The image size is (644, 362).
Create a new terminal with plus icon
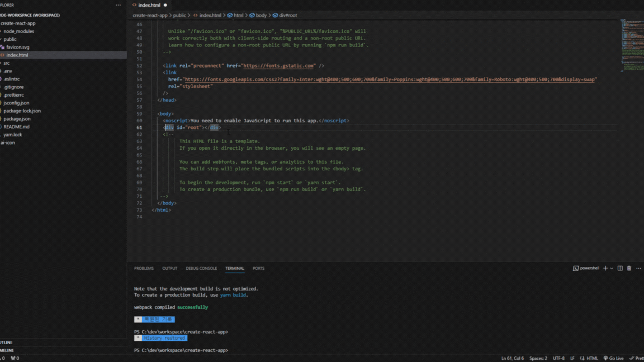coord(605,268)
